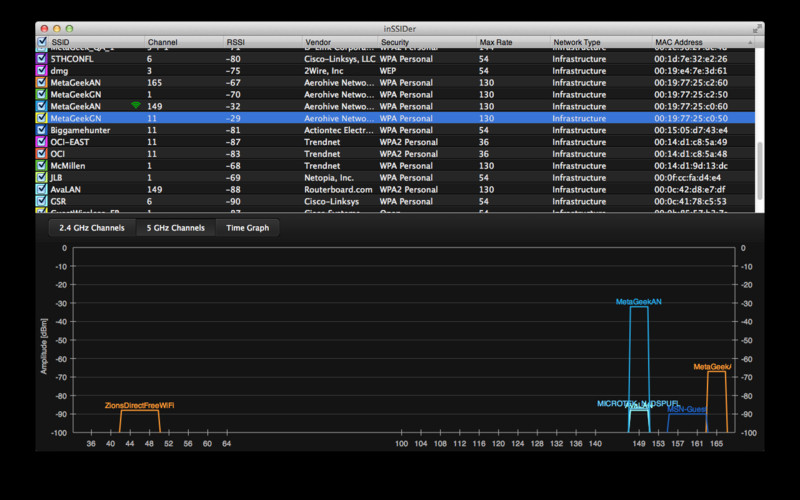Image resolution: width=800 pixels, height=500 pixels.
Task: Click the 2Wire, Inc vendor cell
Action: tap(323, 71)
